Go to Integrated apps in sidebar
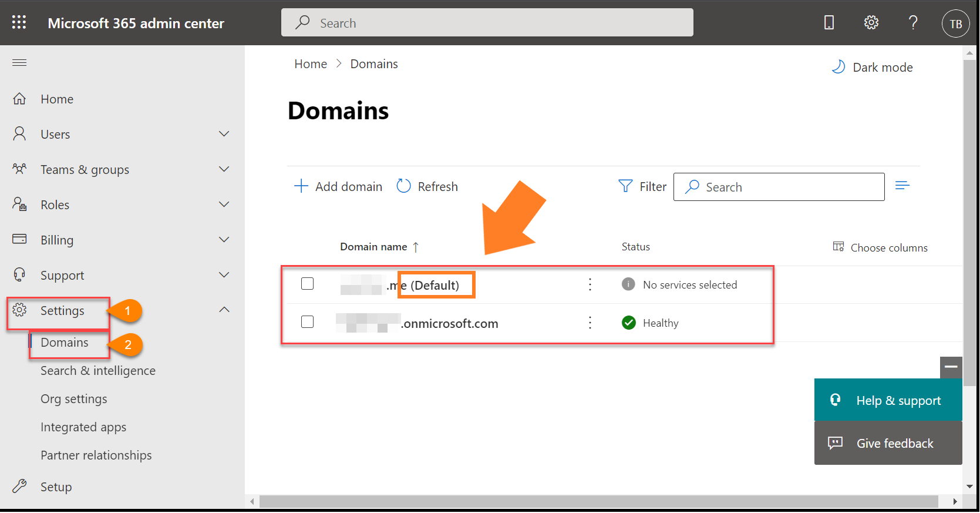Viewport: 980px width, 513px height. 83,427
